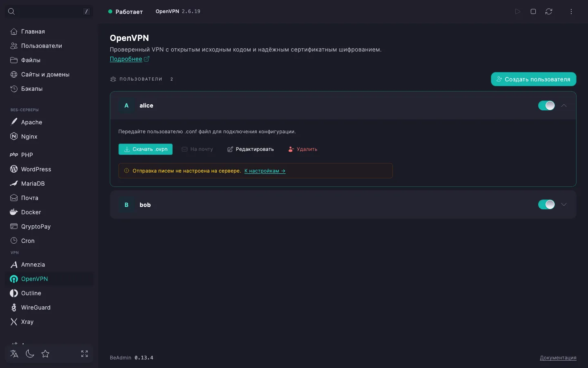
Task: Click Редактировать for alice
Action: click(250, 149)
